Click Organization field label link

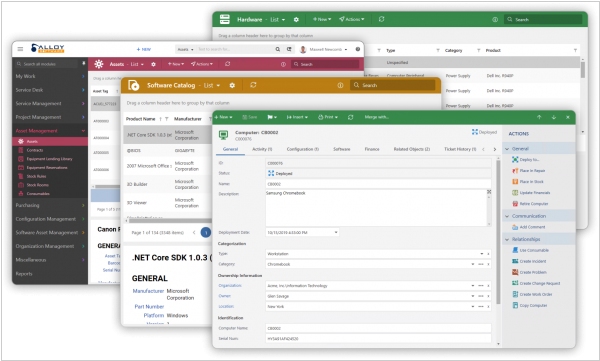[230, 286]
